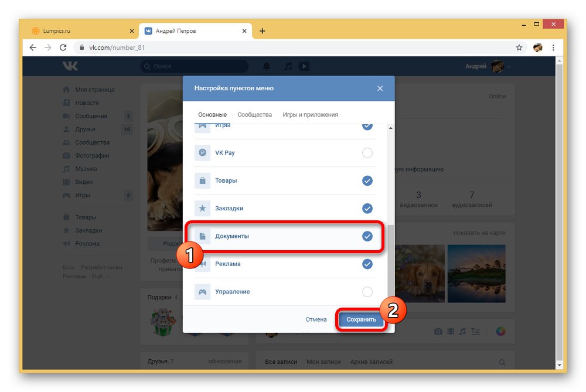The image size is (586, 392).
Task: Open the dog photo thumbnail
Action: pos(420,274)
